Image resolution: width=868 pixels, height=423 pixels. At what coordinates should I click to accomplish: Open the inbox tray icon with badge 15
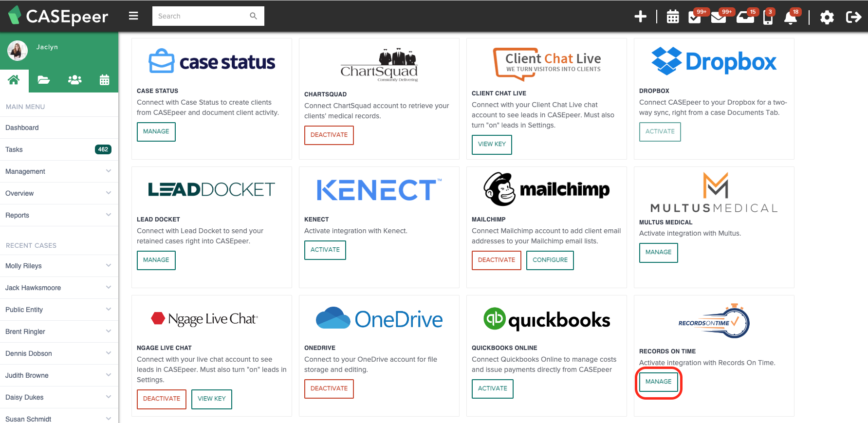click(x=745, y=18)
